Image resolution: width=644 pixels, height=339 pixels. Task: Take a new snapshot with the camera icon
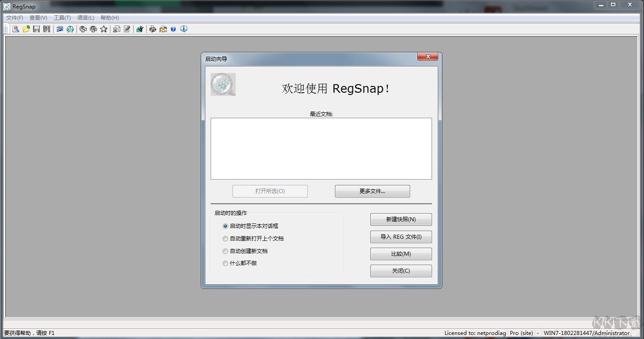59,29
